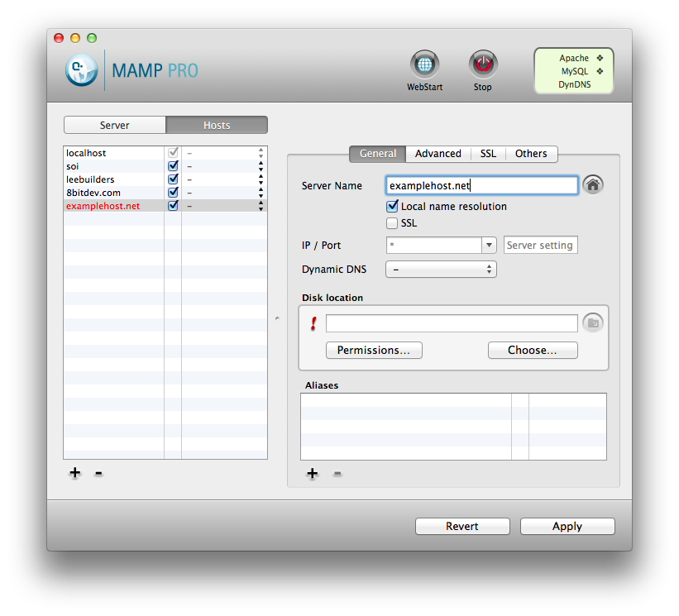Click the Server setting port field
Image resolution: width=679 pixels, height=616 pixels.
[x=540, y=245]
